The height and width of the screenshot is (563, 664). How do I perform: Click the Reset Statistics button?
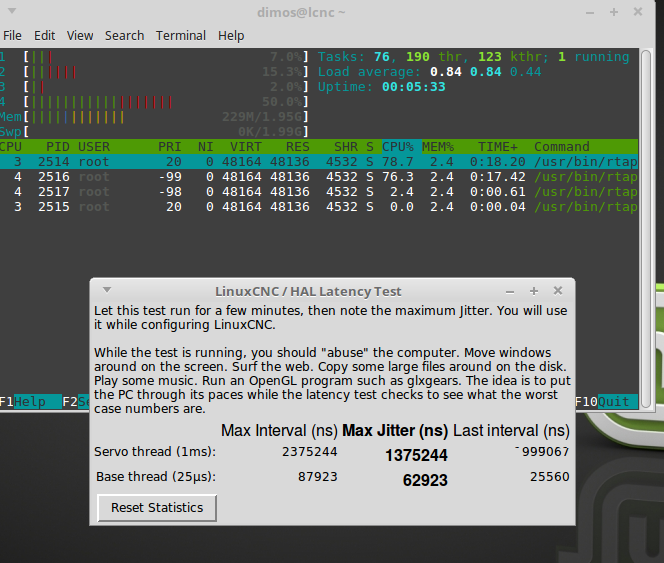157,508
